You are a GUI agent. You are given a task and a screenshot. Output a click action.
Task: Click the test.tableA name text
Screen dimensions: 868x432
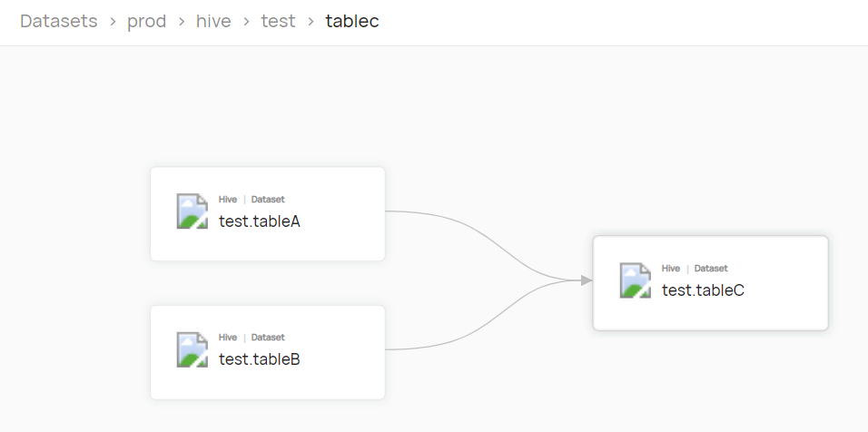(x=260, y=221)
